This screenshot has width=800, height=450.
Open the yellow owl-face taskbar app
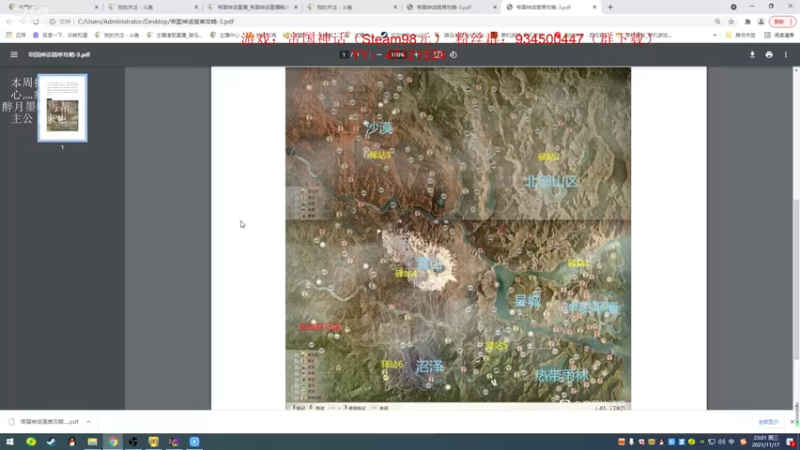pyautogui.click(x=154, y=442)
